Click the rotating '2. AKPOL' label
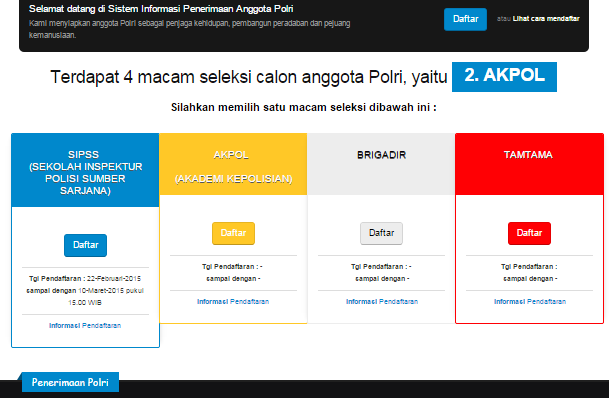Screen dimensions: 609x398 (504, 77)
